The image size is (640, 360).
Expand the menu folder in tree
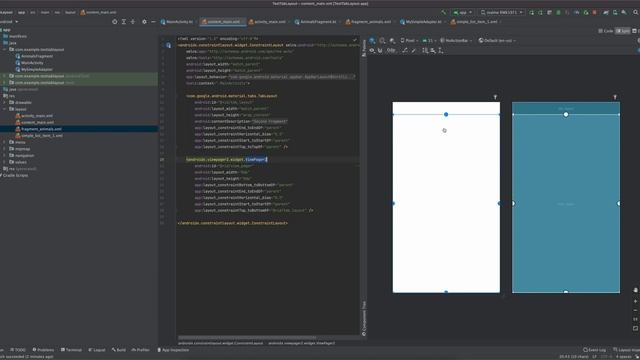coord(5,142)
